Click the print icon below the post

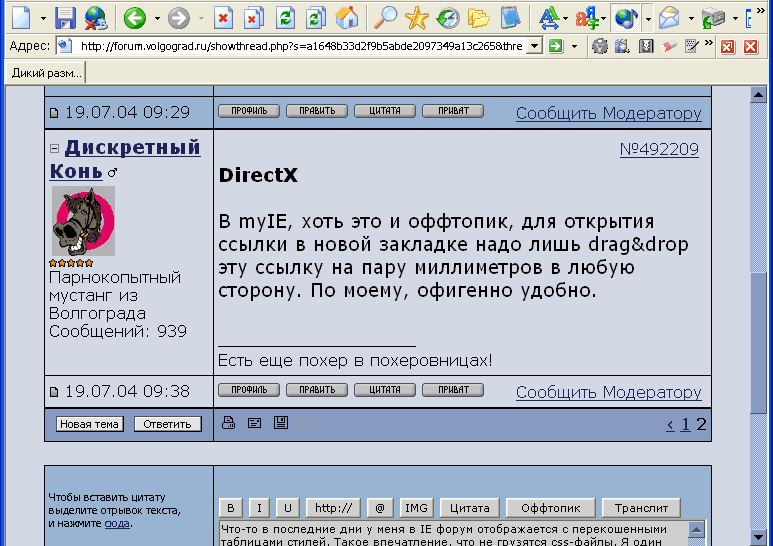pos(228,424)
